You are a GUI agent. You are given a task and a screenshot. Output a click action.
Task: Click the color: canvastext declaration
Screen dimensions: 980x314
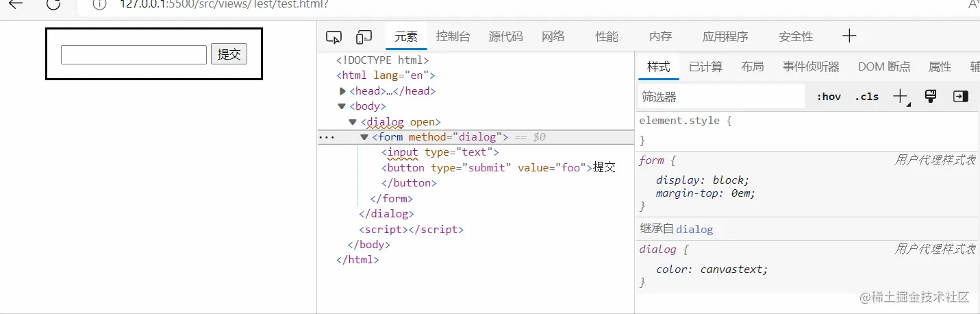click(x=712, y=269)
